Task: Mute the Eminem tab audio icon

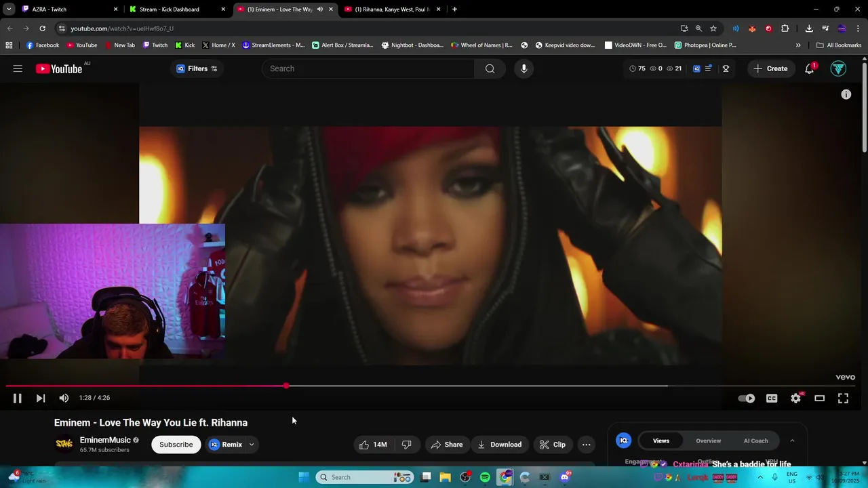Action: [320, 9]
